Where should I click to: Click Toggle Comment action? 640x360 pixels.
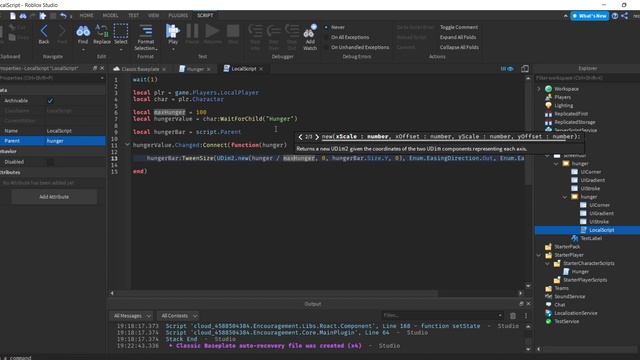[x=459, y=27]
